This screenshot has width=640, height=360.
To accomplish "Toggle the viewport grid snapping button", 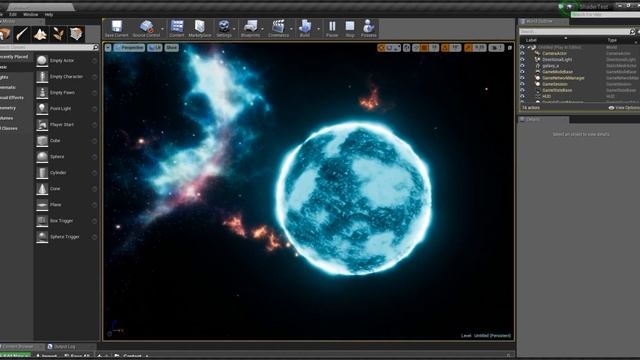I will [x=425, y=48].
